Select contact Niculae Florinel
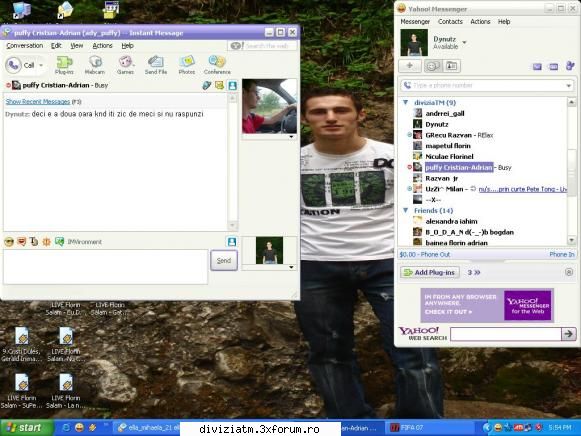 tap(449, 156)
